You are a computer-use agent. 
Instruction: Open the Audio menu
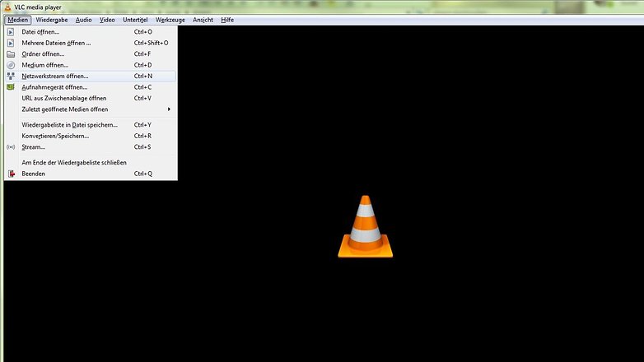(x=84, y=20)
